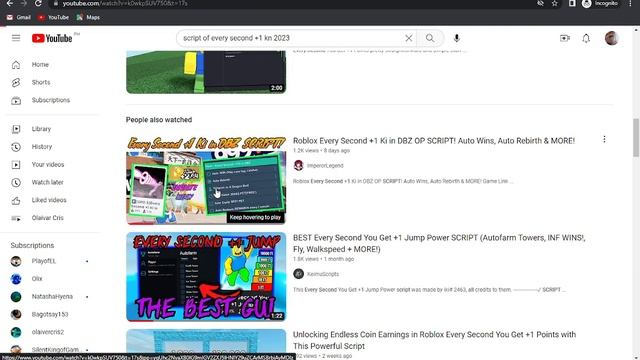Clear the search box with the X
Image resolution: width=640 pixels, height=360 pixels.
click(409, 38)
